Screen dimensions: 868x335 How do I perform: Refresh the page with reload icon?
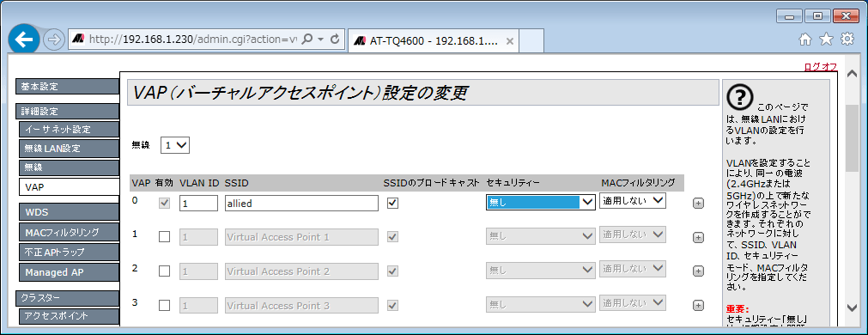(x=334, y=40)
